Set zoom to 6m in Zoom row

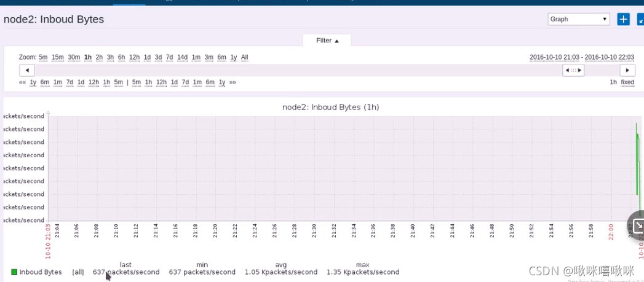[222, 57]
